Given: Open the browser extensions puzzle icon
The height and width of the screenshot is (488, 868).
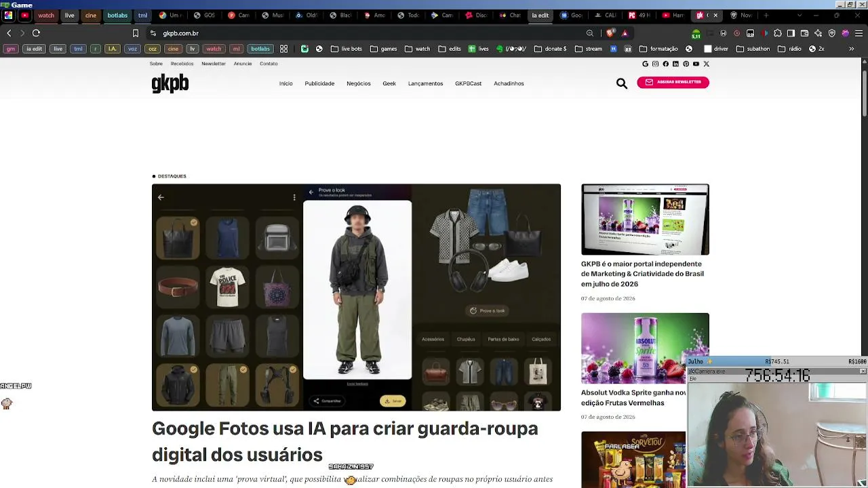Looking at the screenshot, I should point(777,33).
